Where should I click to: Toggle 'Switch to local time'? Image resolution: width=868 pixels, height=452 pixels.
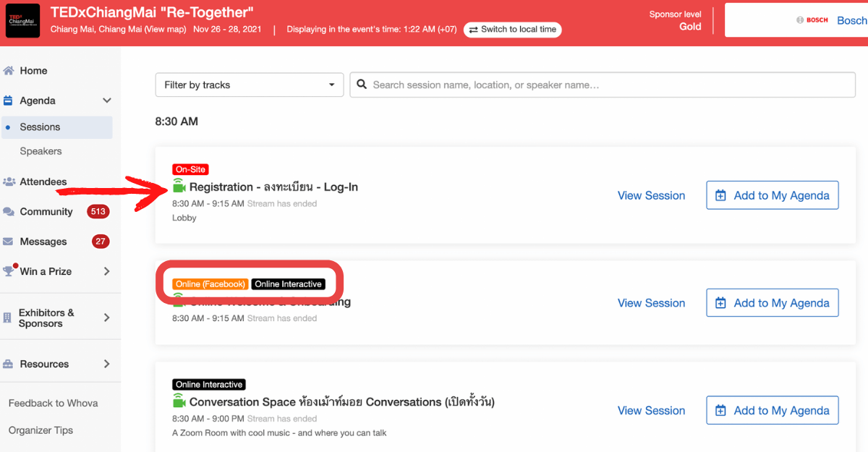pyautogui.click(x=512, y=30)
